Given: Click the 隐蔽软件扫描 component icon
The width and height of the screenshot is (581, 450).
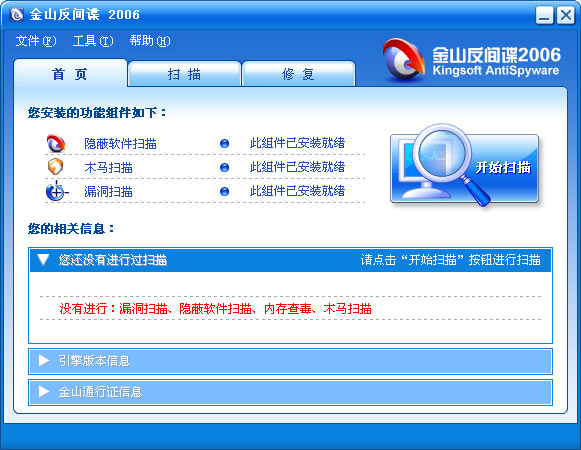Looking at the screenshot, I should click(56, 143).
